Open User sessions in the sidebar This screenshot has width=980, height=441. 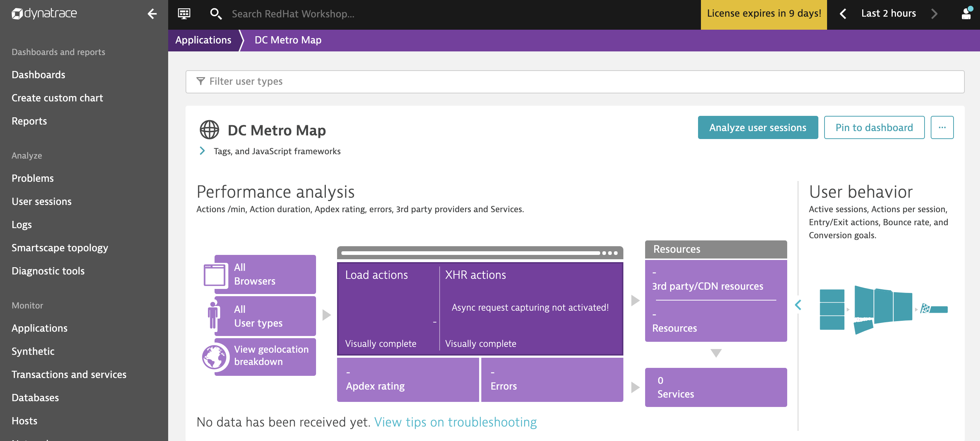click(x=41, y=201)
